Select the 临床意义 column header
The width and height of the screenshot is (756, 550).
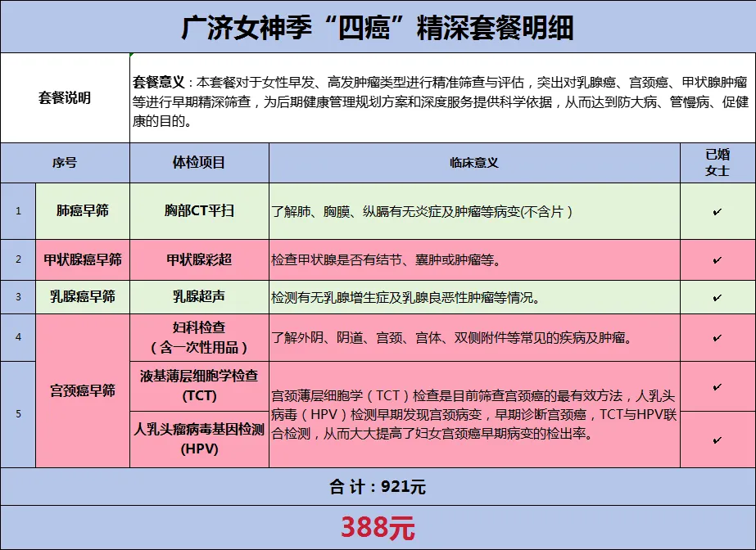(474, 163)
